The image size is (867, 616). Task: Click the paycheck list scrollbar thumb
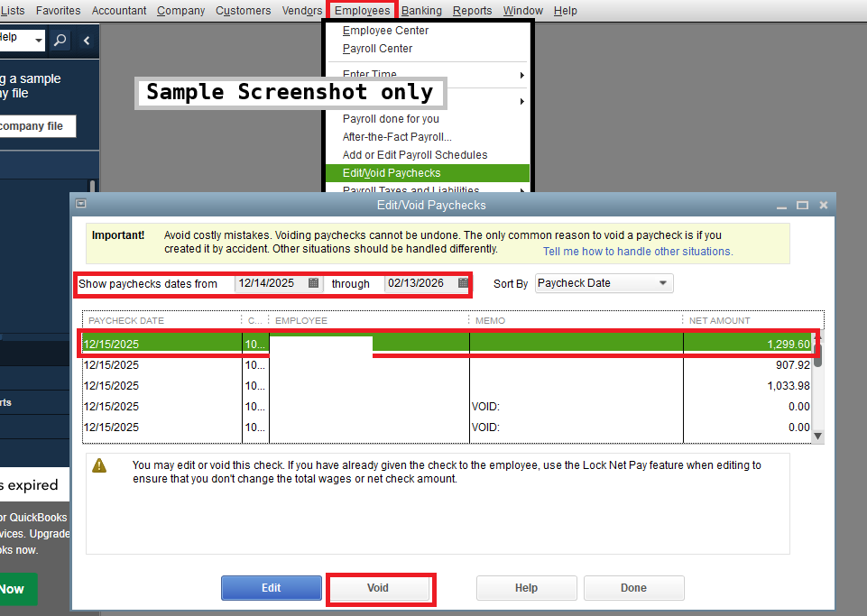(817, 354)
